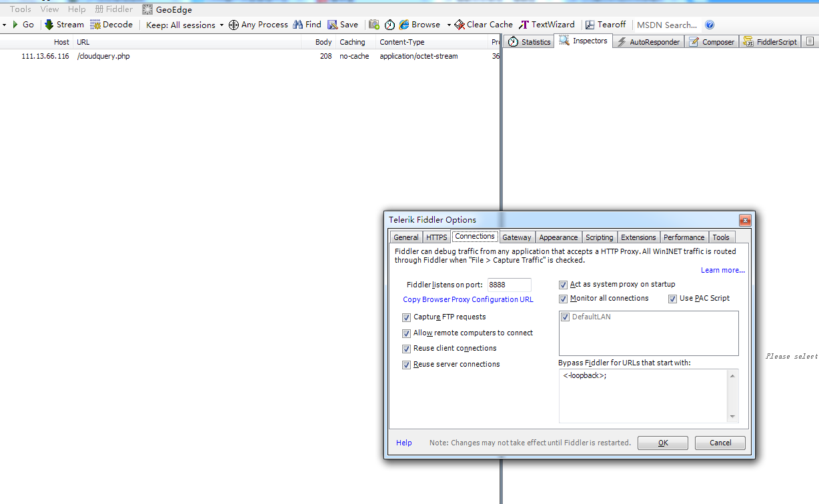This screenshot has width=819, height=504.
Task: Toggle Allow remote computers to connect
Action: pos(407,333)
